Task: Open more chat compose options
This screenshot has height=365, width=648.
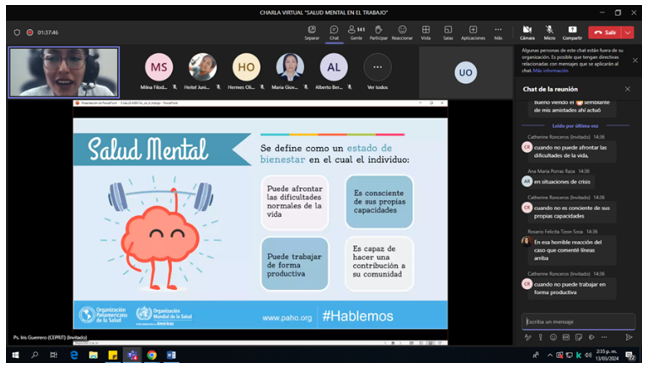Action: click(x=604, y=337)
